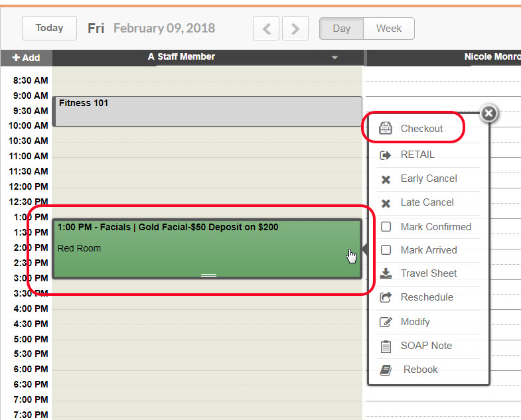
Task: Switch calendar to Week view
Action: [x=388, y=29]
